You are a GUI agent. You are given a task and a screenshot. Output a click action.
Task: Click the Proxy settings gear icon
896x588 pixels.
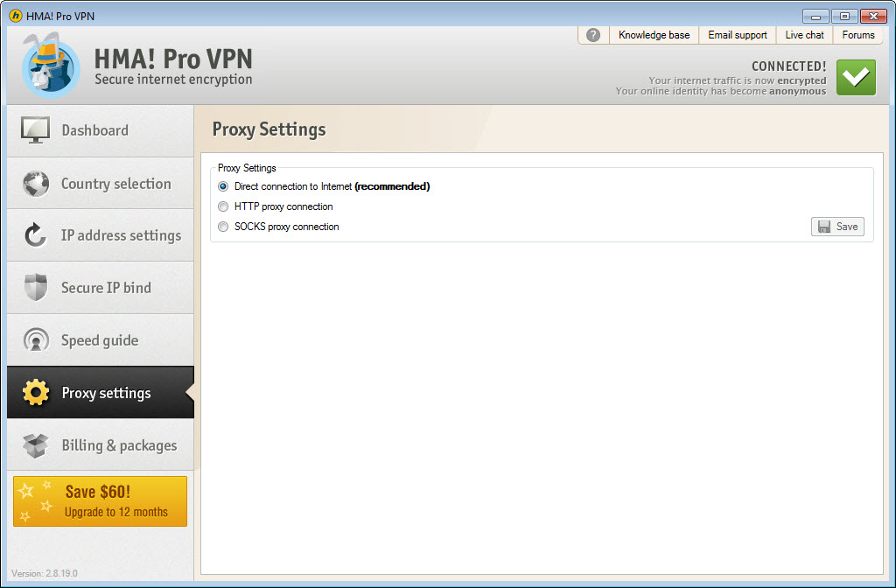[36, 393]
